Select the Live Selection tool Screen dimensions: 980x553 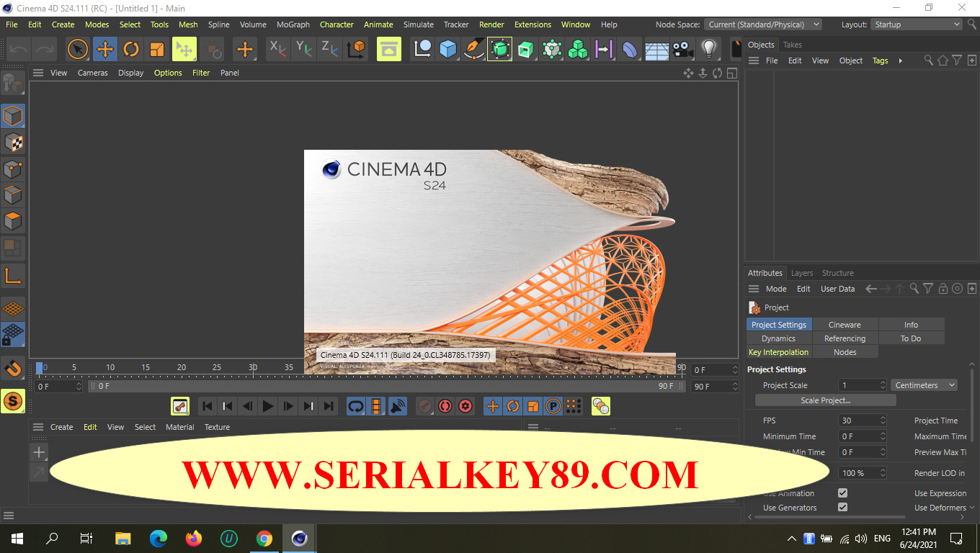[78, 49]
